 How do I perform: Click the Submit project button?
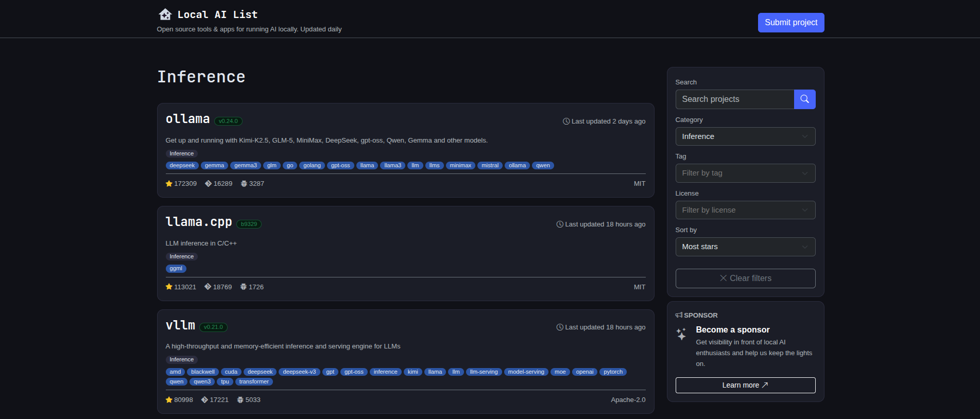[791, 23]
